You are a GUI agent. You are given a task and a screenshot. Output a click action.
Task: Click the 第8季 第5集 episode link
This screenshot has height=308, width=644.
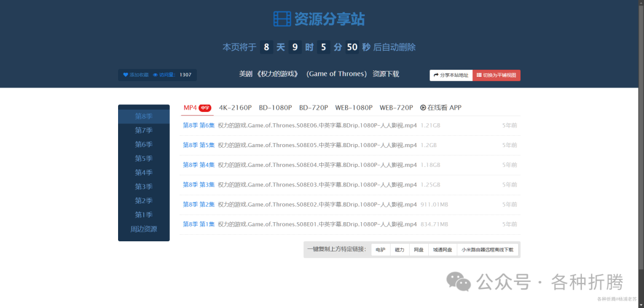click(x=199, y=145)
